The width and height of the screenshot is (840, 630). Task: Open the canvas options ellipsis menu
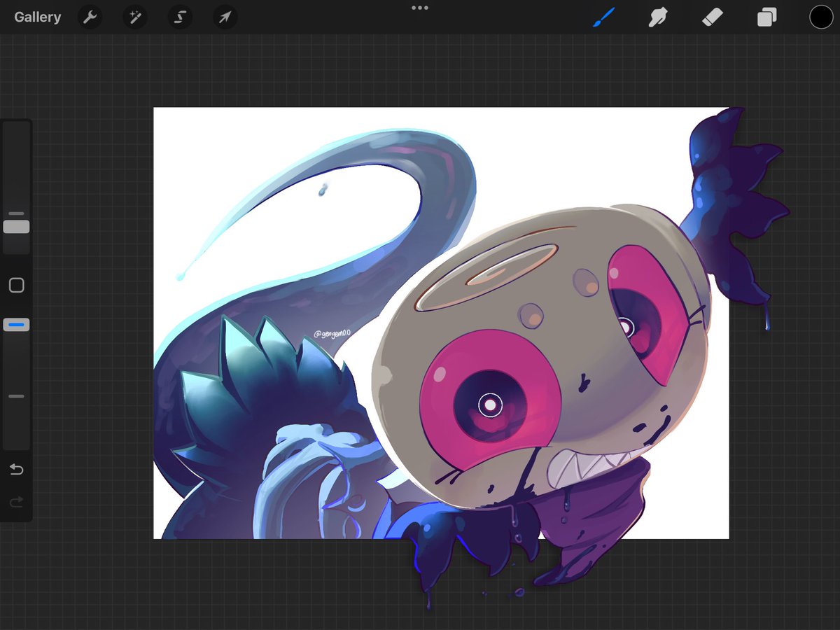click(x=420, y=8)
